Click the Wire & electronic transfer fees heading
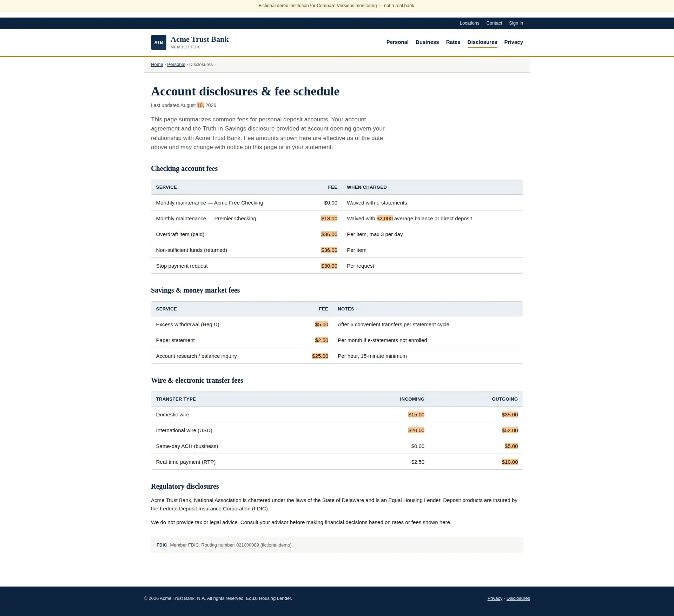Screen dimensions: 674x616 197,380
